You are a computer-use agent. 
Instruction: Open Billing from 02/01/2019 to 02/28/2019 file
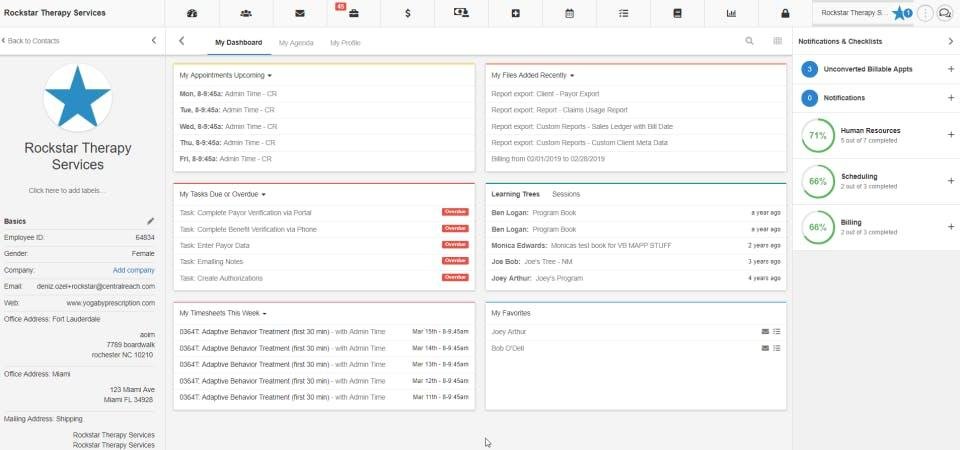[548, 159]
